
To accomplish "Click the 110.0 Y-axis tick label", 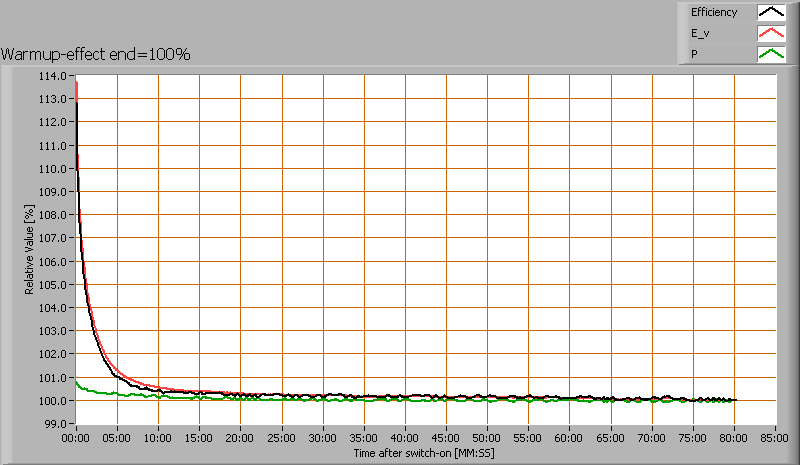I will (x=53, y=169).
